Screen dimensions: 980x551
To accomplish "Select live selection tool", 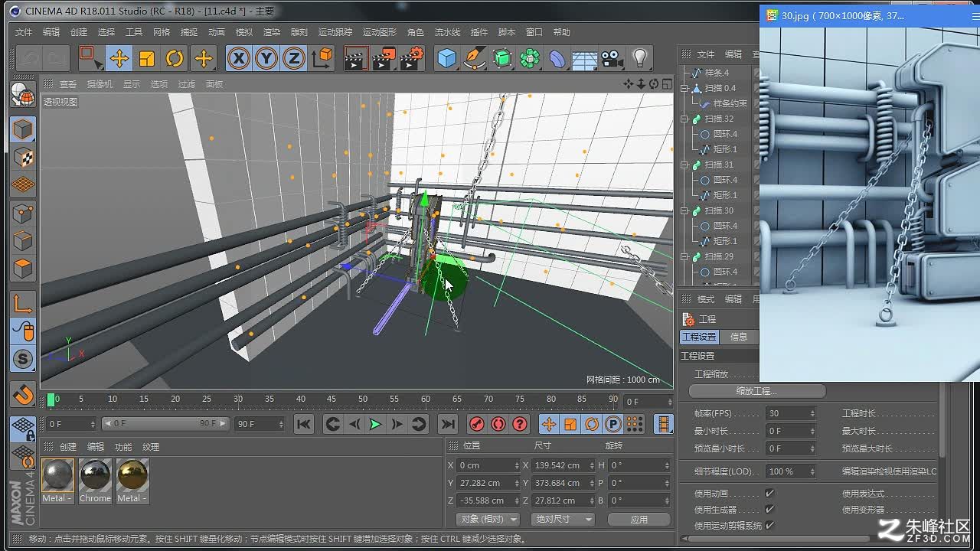I will pos(90,58).
